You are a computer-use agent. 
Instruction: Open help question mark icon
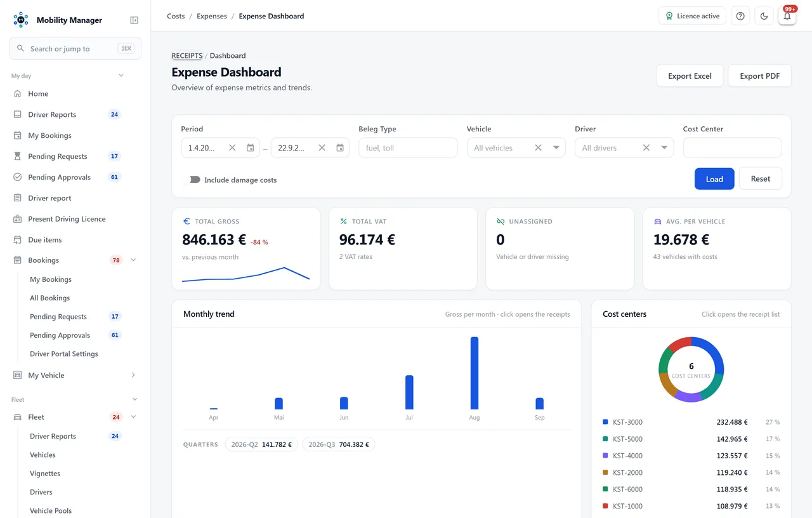pos(740,17)
